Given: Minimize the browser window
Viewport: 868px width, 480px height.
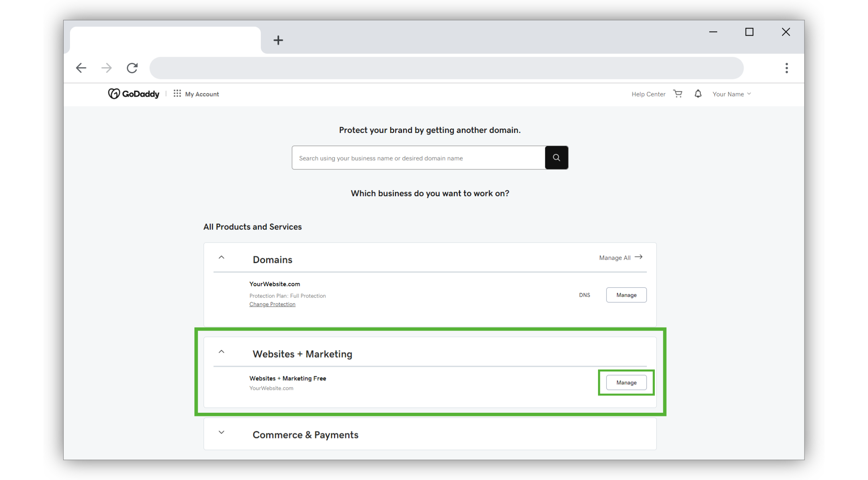Looking at the screenshot, I should 713,32.
